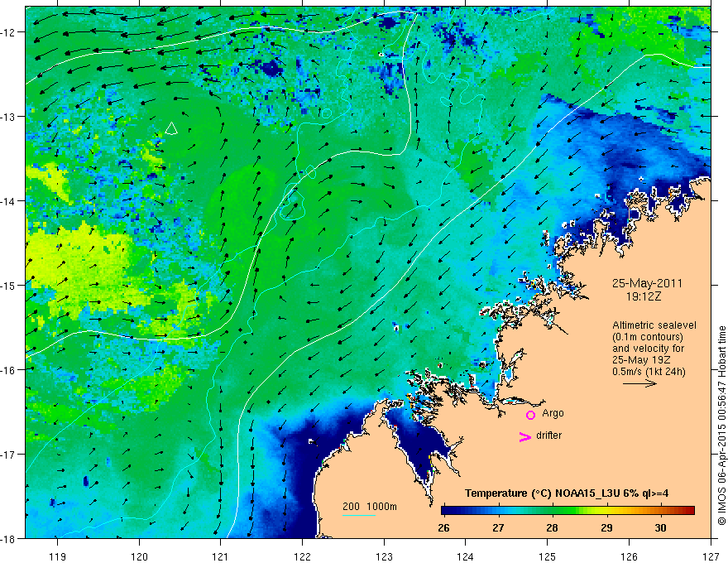Viewport: 728px width, 563px height.
Task: Click the '-16' latitude axis label
Action: click(9, 370)
